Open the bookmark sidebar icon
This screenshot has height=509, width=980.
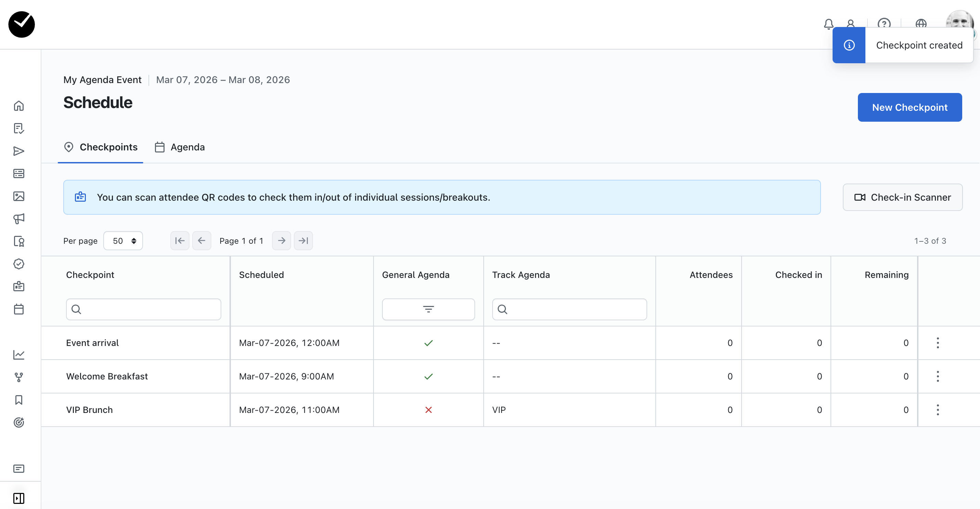pos(18,400)
